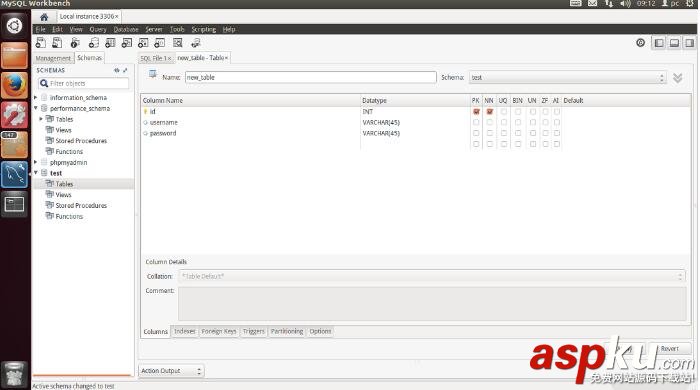Open the File menu
This screenshot has width=700, height=390.
pyautogui.click(x=41, y=29)
